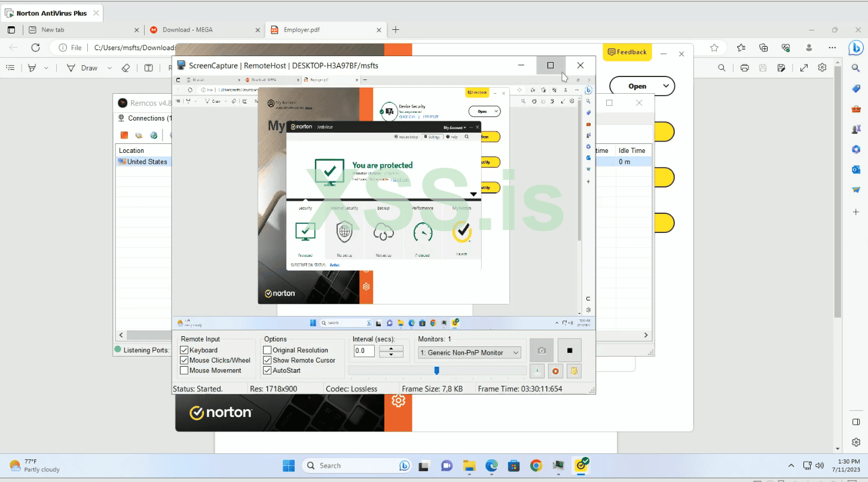The image size is (868, 482).
Task: Select the PDF Erase tool
Action: pyautogui.click(x=126, y=68)
